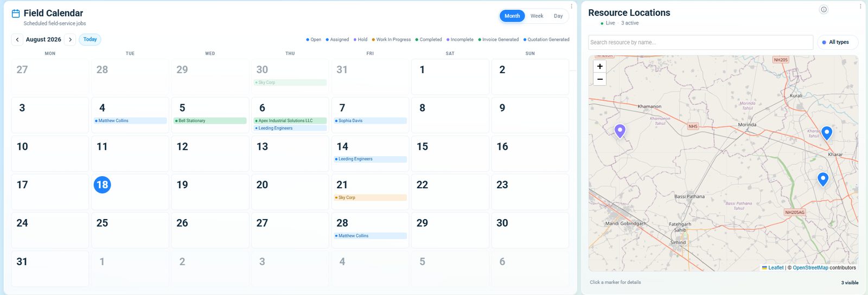Select August 31 in the calendar
The height and width of the screenshot is (295, 868).
(50, 268)
